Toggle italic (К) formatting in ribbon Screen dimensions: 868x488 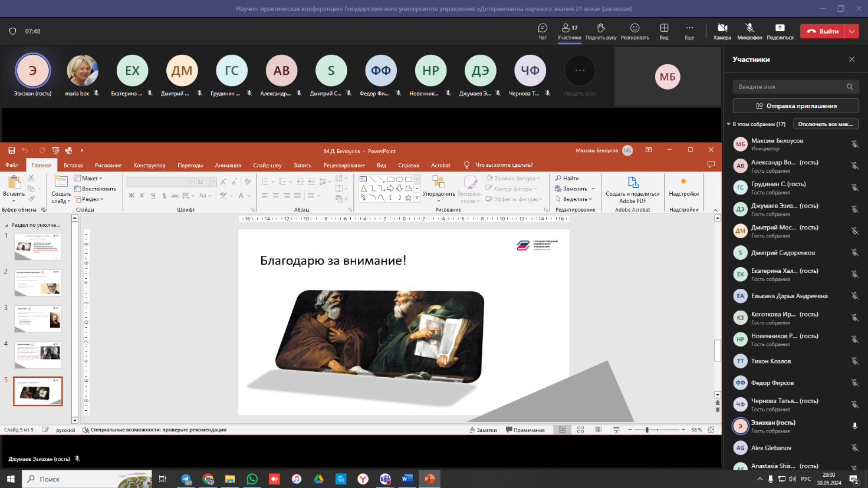tap(142, 196)
